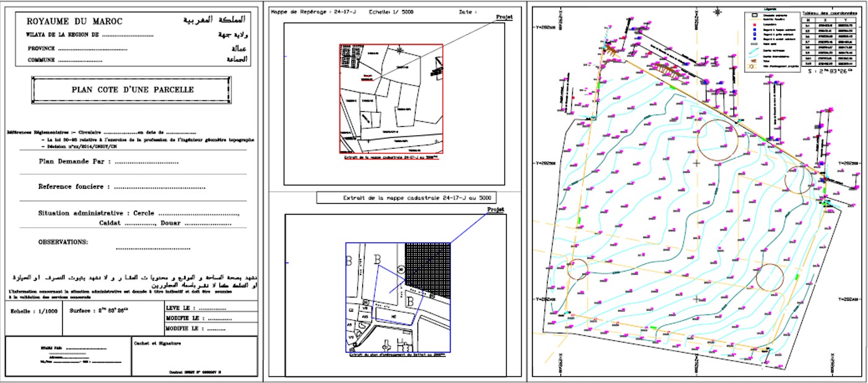Select the blue-framed development plan extract
This screenshot has height=383, width=868.
(x=397, y=297)
